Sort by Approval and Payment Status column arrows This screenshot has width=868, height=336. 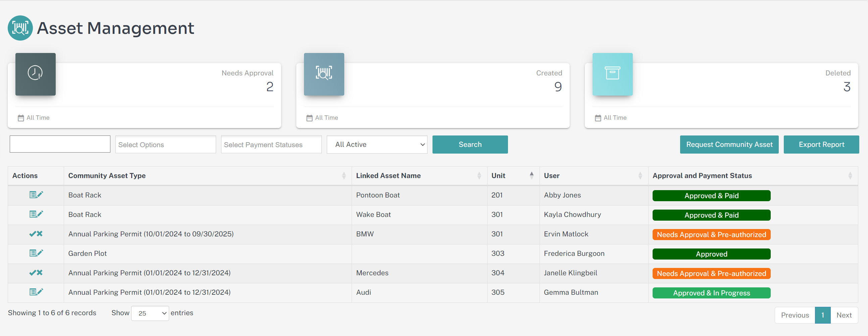tap(850, 176)
